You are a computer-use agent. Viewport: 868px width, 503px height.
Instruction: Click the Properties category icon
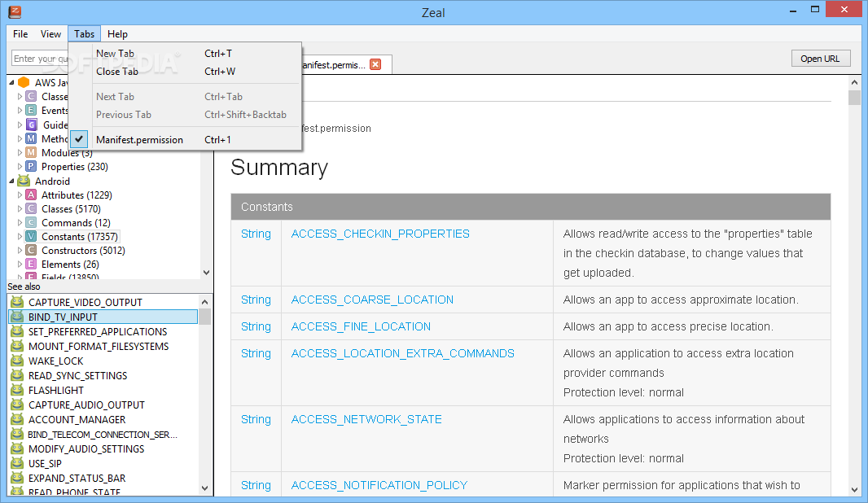click(32, 166)
